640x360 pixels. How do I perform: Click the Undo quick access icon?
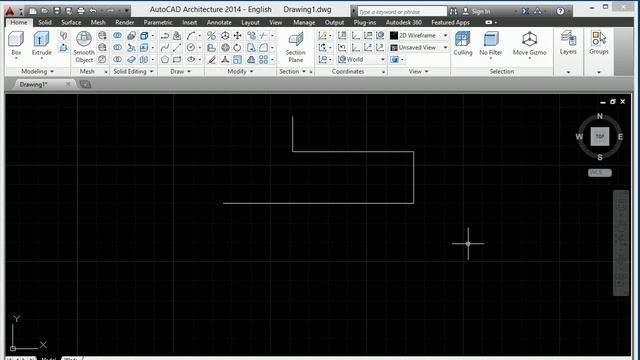click(93, 11)
